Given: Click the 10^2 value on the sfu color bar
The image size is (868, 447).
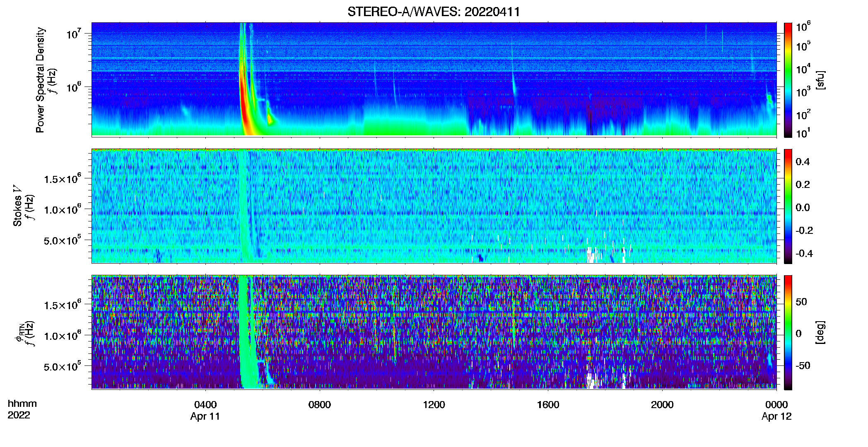Looking at the screenshot, I should coord(803,114).
